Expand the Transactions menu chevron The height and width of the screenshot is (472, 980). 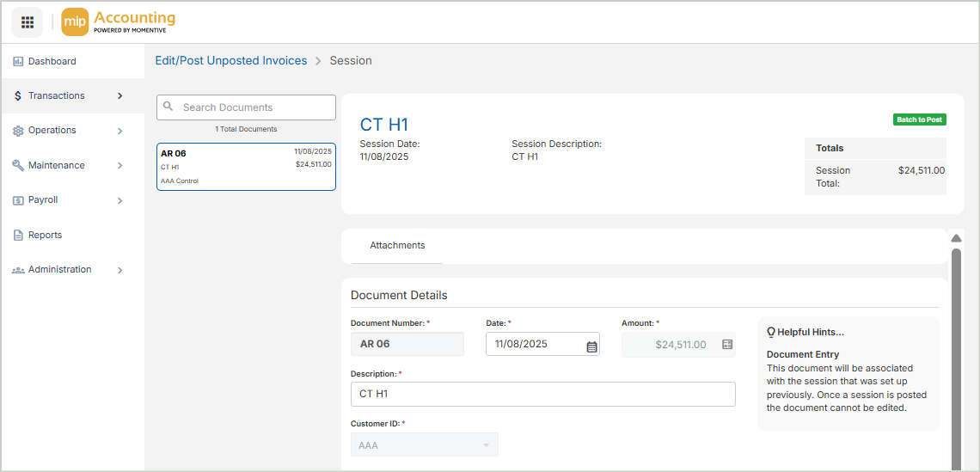[120, 96]
